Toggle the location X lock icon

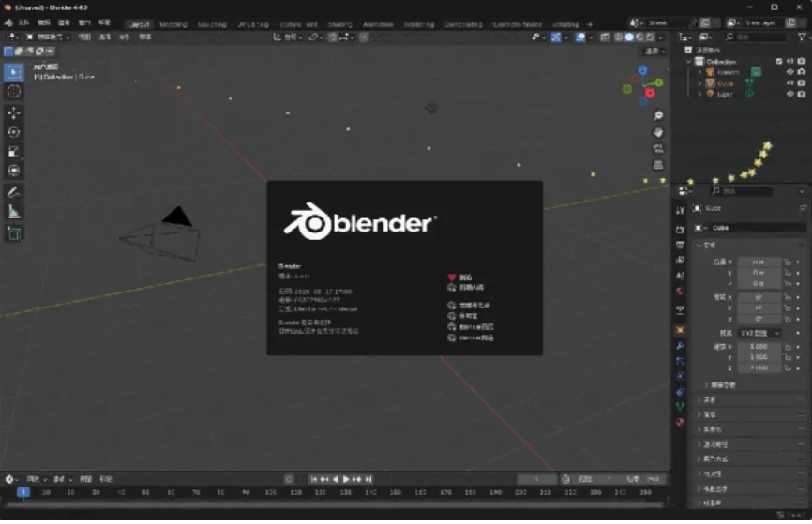(x=787, y=262)
